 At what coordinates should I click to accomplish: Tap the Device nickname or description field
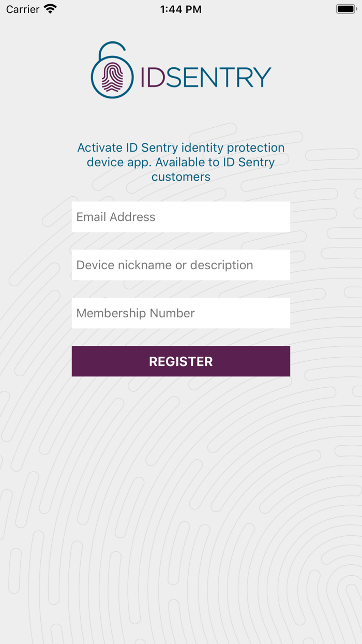181,265
